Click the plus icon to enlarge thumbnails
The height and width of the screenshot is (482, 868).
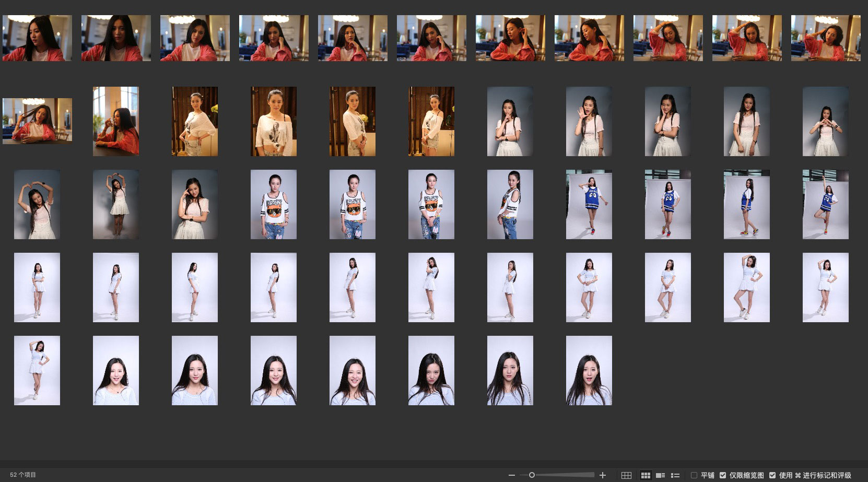[603, 475]
